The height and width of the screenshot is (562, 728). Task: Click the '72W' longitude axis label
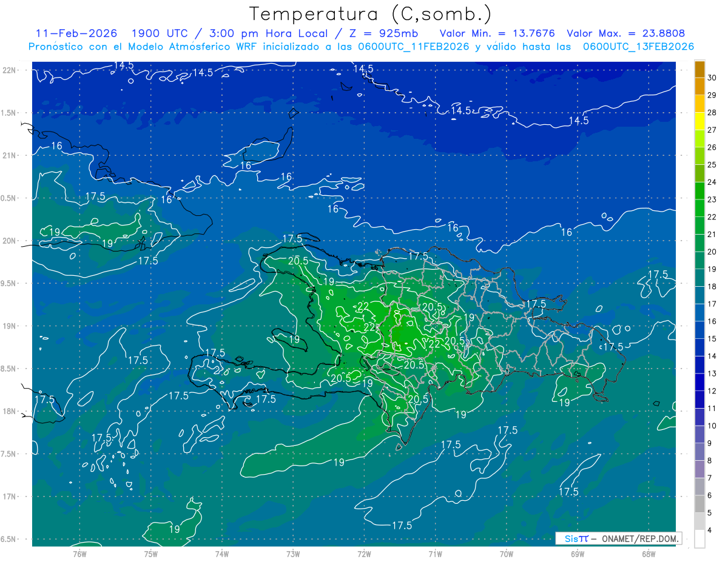coord(364,554)
